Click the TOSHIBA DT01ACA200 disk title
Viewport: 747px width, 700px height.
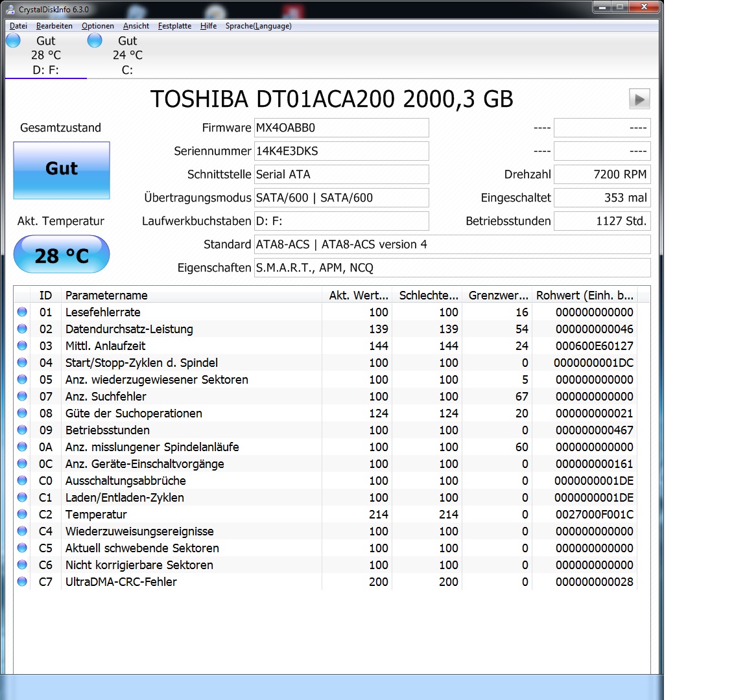(331, 99)
